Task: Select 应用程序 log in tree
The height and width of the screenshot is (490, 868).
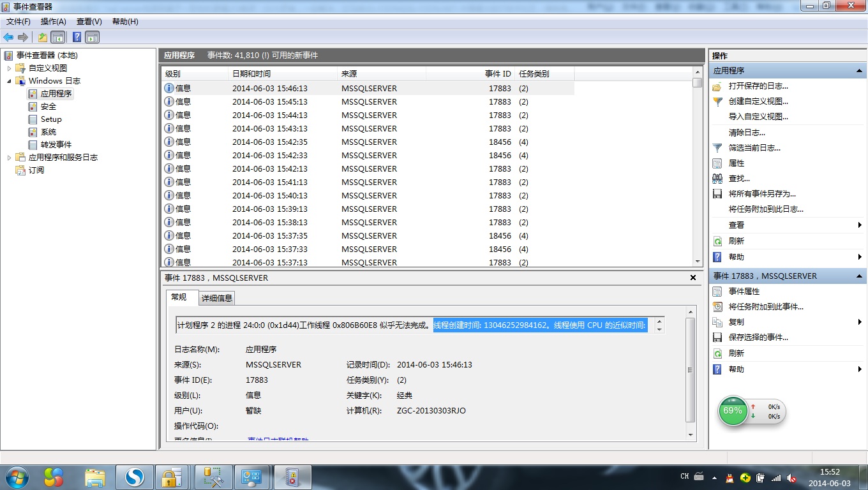Action: coord(56,94)
